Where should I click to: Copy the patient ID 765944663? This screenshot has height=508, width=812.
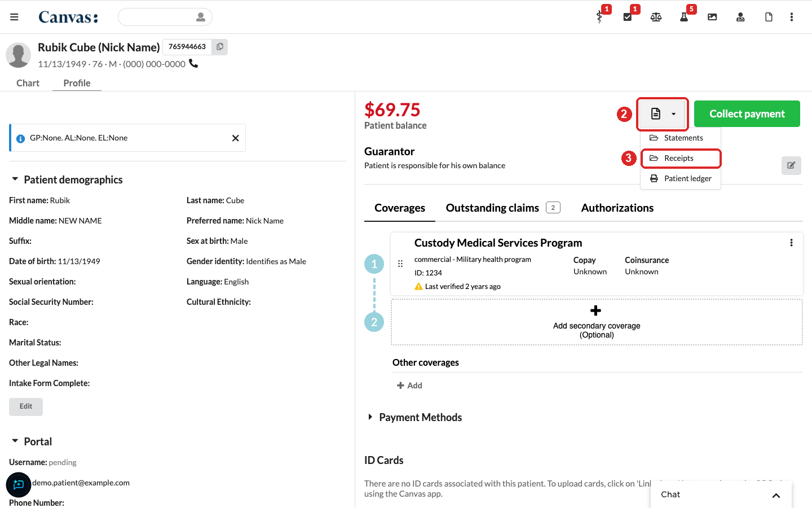(x=220, y=47)
